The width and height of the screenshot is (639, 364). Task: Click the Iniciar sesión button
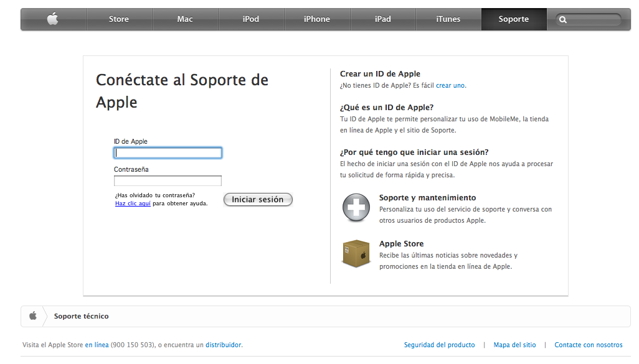[x=258, y=200]
